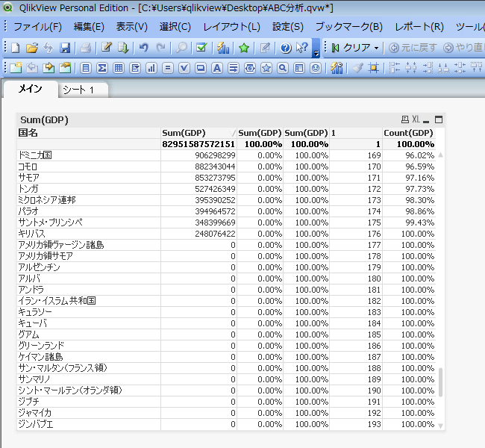Open the ファイル(F) menu
The width and height of the screenshot is (485, 448).
(37, 27)
